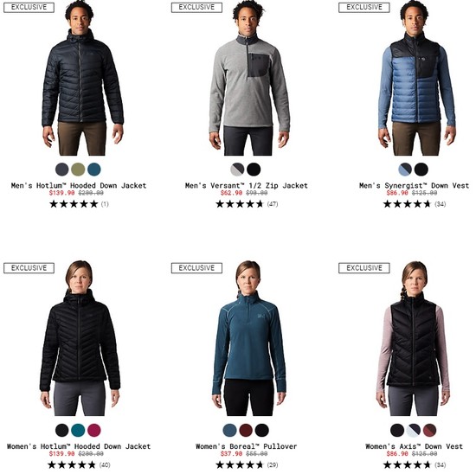Pick black swatch for Men's Synergist Vest
Viewport: 476px width, 474px height.
(x=421, y=170)
